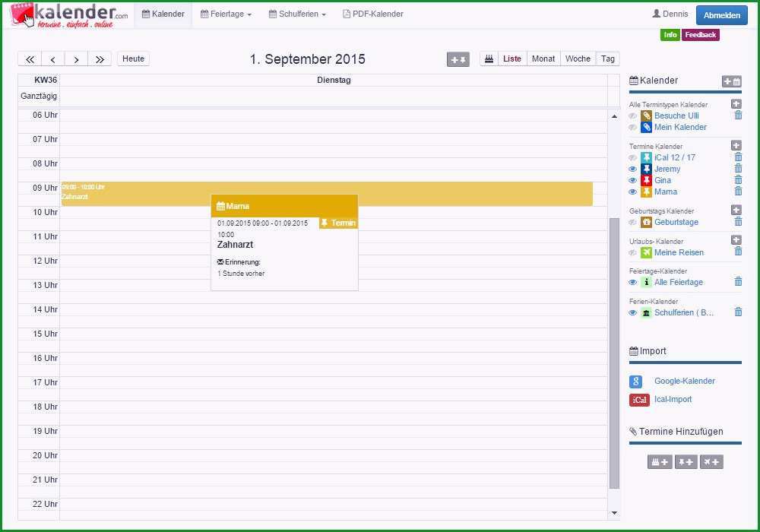Show the Geburtstage calendar via eye icon
760x532 pixels.
pos(632,223)
